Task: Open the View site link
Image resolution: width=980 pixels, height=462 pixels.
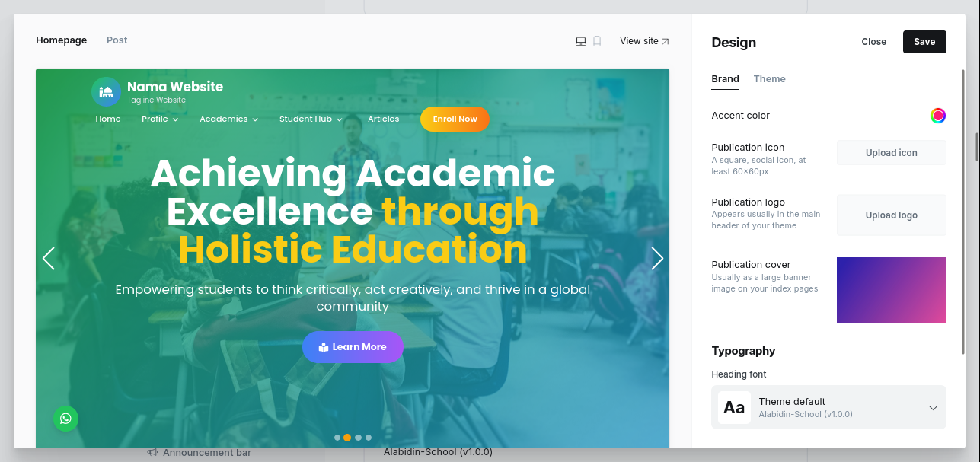Action: (644, 41)
